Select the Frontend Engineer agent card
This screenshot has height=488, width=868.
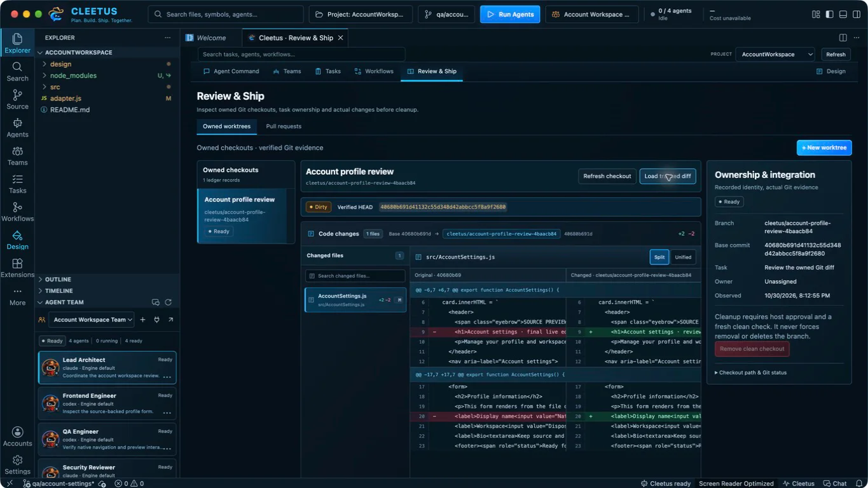[x=107, y=403]
